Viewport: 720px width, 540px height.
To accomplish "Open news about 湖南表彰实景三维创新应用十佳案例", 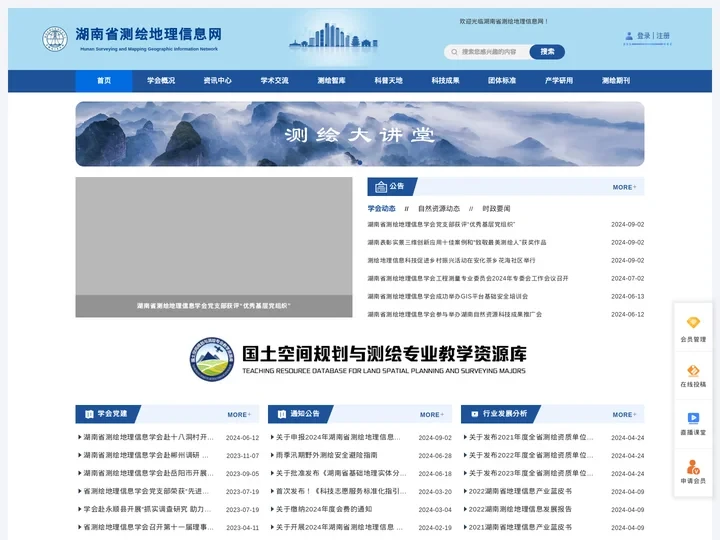I will 457,242.
